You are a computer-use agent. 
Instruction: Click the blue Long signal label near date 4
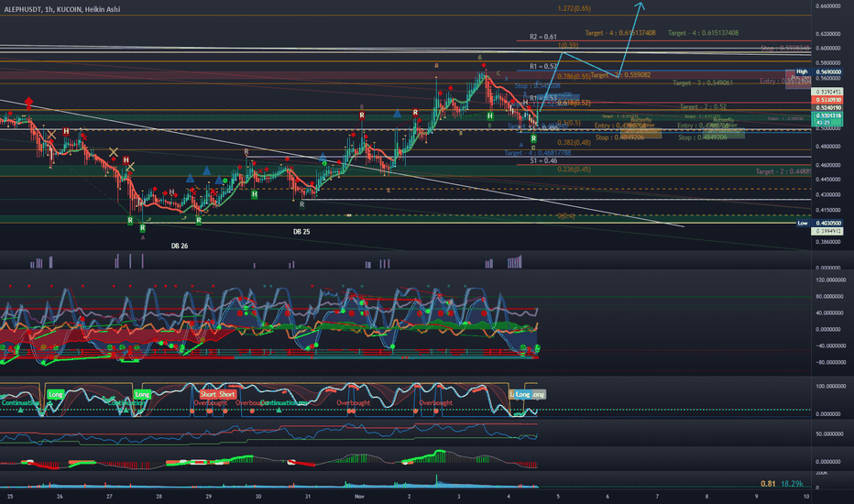click(522, 394)
